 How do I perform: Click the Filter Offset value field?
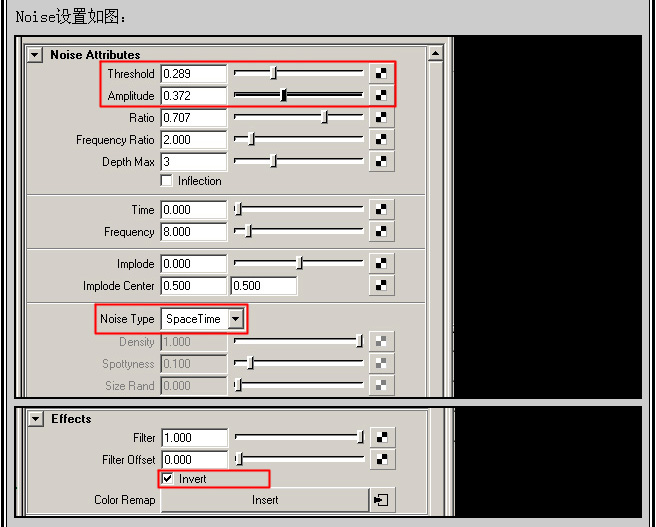[x=195, y=460]
